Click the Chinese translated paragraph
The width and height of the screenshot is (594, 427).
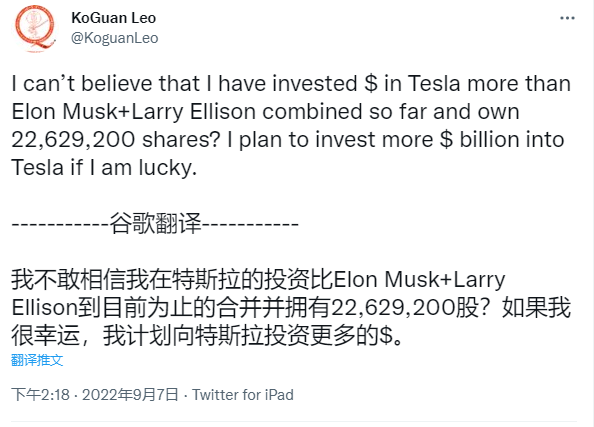point(291,308)
